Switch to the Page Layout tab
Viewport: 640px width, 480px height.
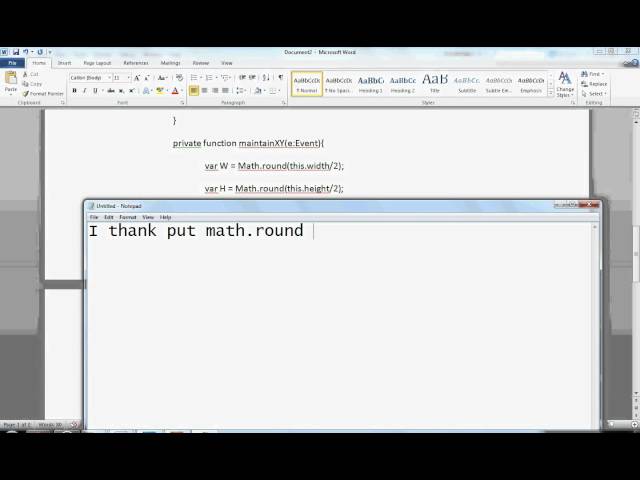point(97,63)
